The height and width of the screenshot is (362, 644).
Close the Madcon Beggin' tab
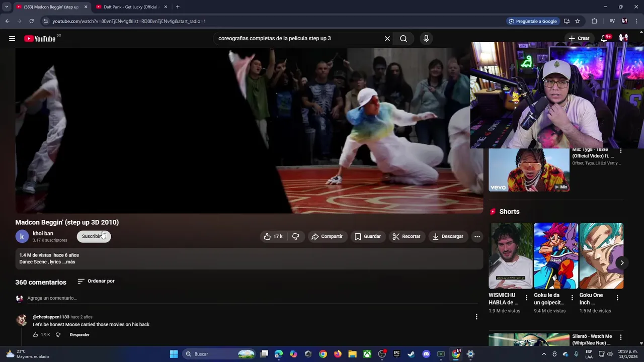86,7
